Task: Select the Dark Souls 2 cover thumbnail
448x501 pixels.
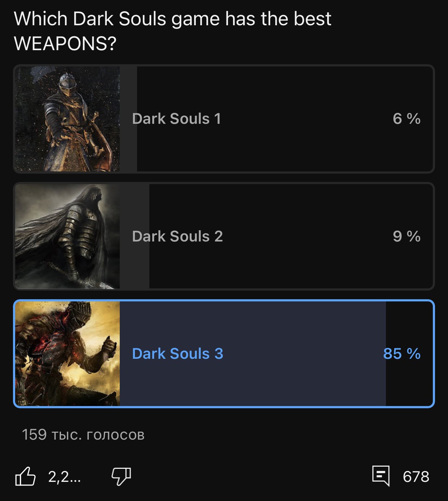Action: [x=67, y=236]
